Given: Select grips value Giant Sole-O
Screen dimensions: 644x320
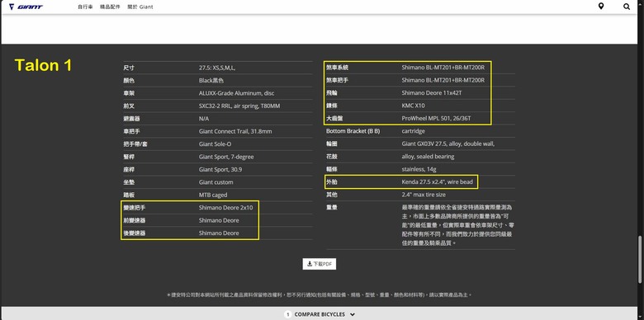Looking at the screenshot, I should [216, 144].
